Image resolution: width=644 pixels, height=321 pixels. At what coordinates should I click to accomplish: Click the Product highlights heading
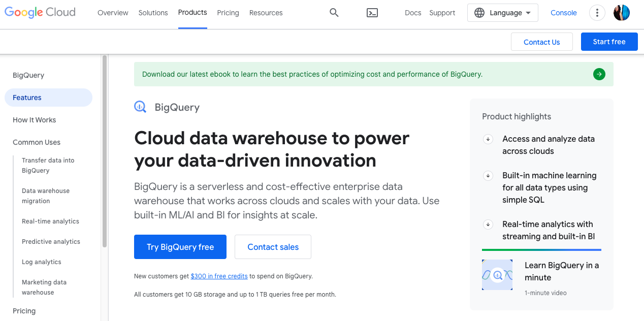(x=517, y=116)
